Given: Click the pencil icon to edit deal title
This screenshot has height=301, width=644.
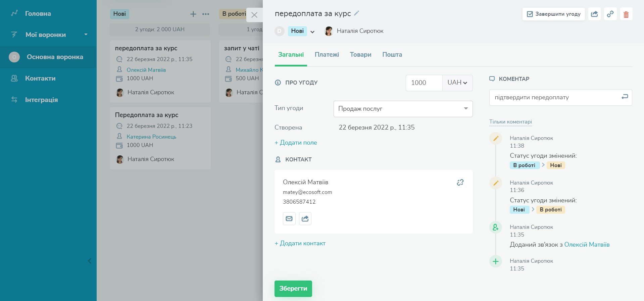Looking at the screenshot, I should coord(356,13).
